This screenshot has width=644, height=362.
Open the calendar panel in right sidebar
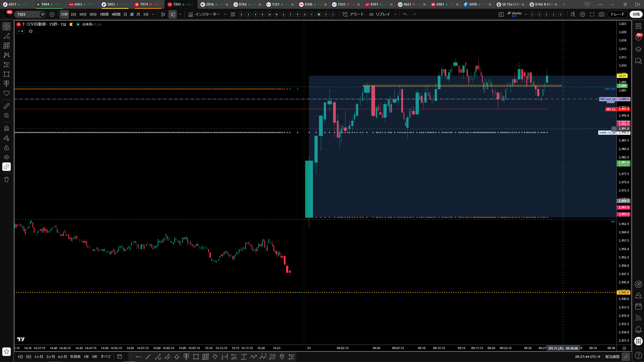(x=638, y=306)
